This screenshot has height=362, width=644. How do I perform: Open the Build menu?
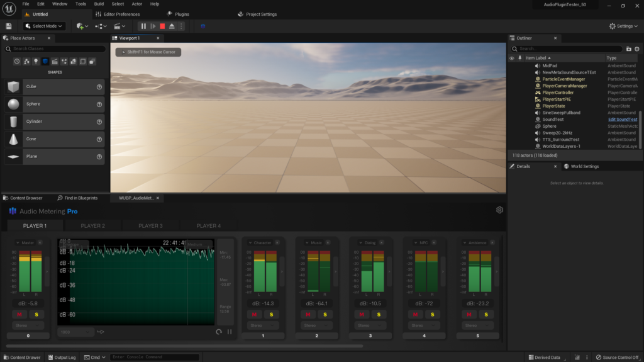click(99, 4)
